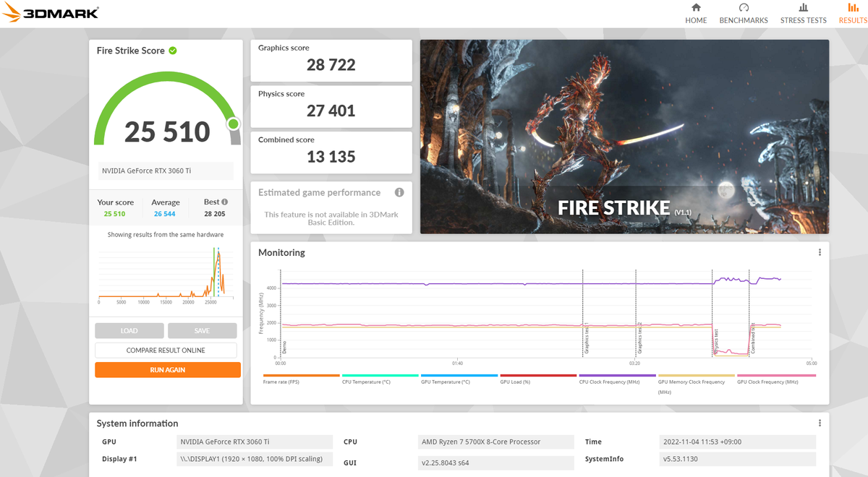This screenshot has width=868, height=477.
Task: Click the Best score 28 205
Action: (215, 214)
